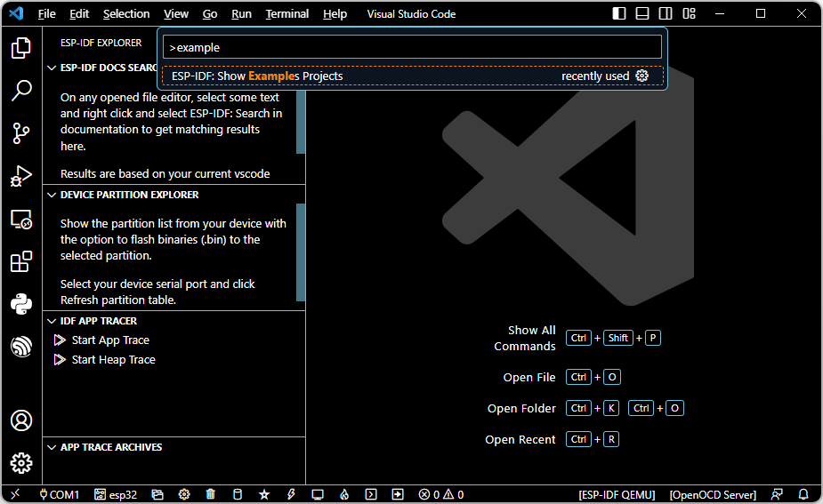Click remote window indicator in status bar

click(x=15, y=494)
